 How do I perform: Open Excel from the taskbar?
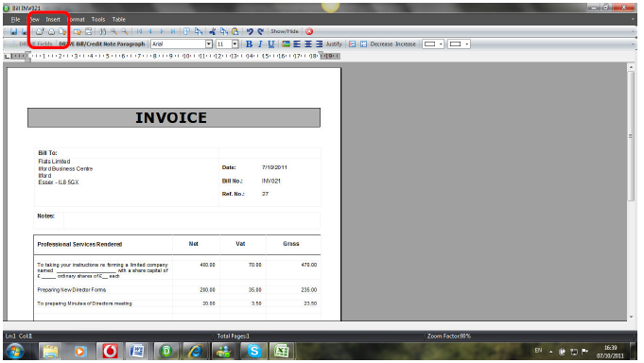point(282,351)
